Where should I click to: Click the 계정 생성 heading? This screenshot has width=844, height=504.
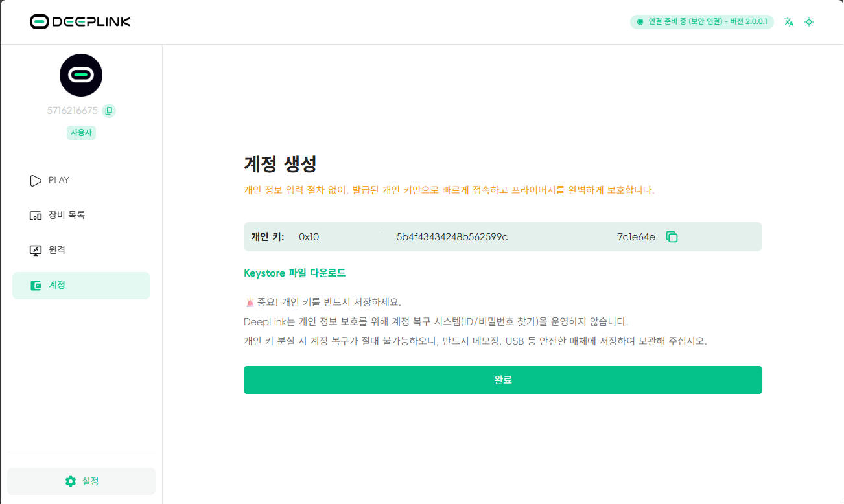tap(280, 164)
